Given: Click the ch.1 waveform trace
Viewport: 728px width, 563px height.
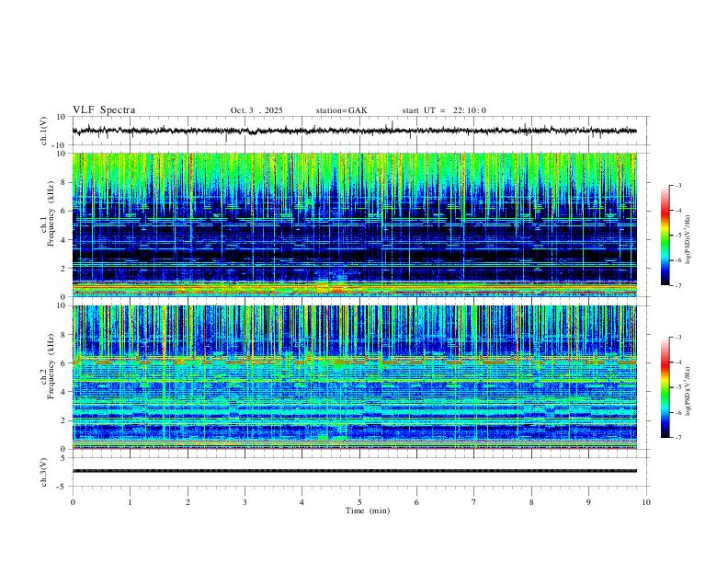Looking at the screenshot, I should point(354,131).
